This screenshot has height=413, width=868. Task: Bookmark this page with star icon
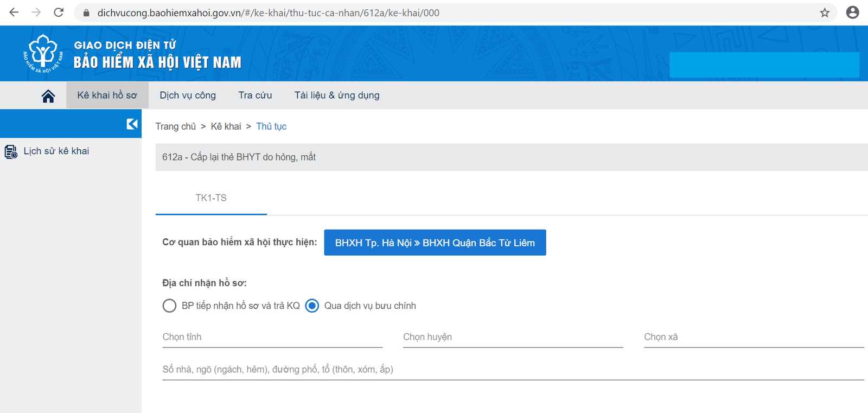pos(825,12)
